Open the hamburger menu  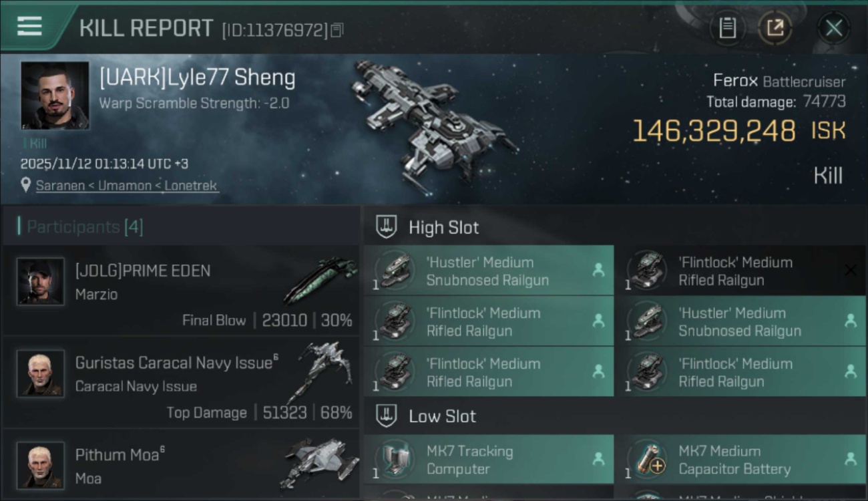[29, 27]
